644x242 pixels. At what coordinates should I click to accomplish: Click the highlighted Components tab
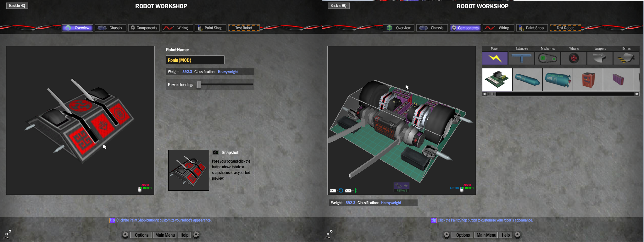[x=465, y=28]
